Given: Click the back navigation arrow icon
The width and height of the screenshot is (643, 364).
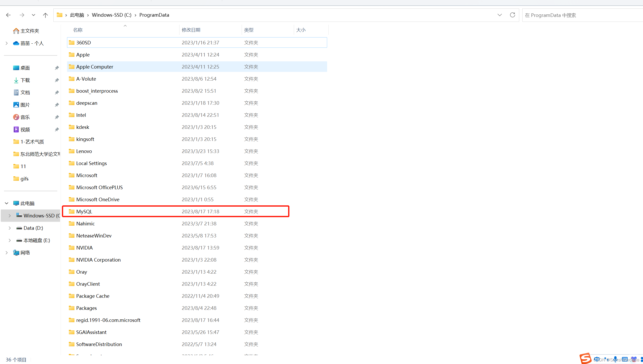Looking at the screenshot, I should tap(8, 15).
